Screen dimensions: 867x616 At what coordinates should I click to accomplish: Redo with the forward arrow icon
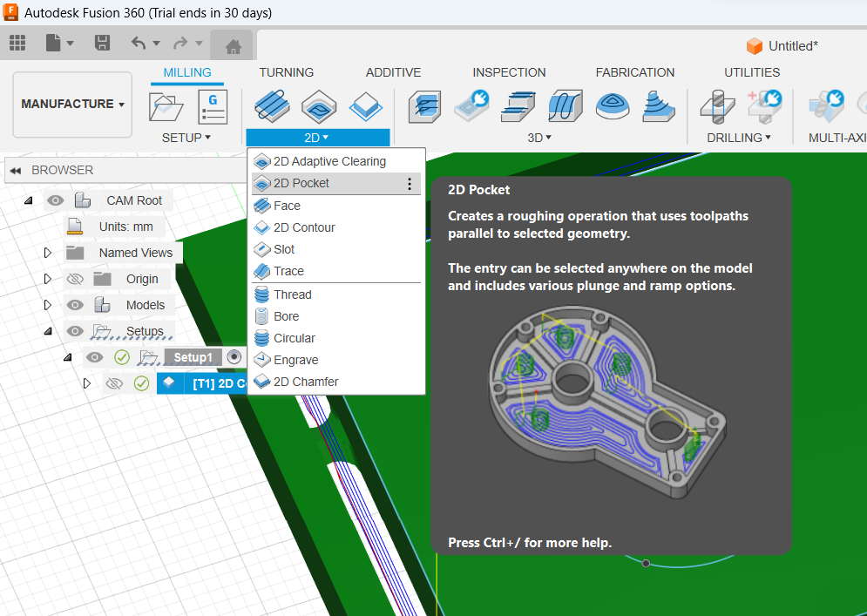[x=181, y=44]
